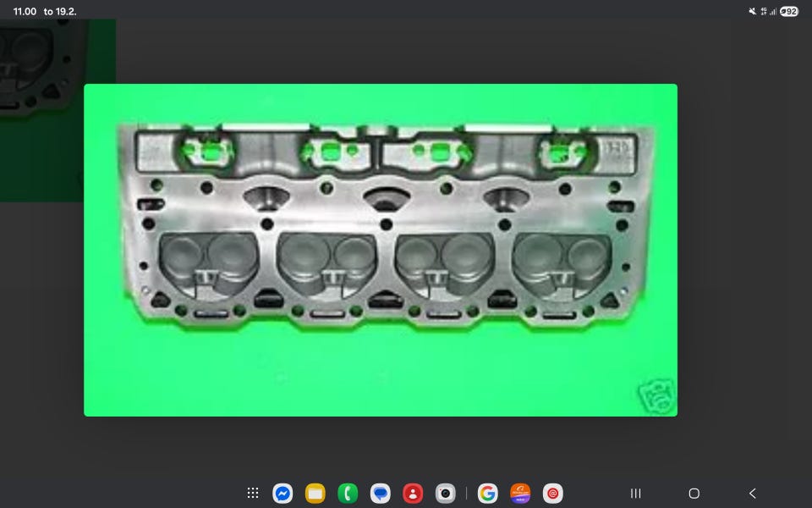Launch Messenger from the taskbar
This screenshot has height=508, width=812.
pos(283,493)
